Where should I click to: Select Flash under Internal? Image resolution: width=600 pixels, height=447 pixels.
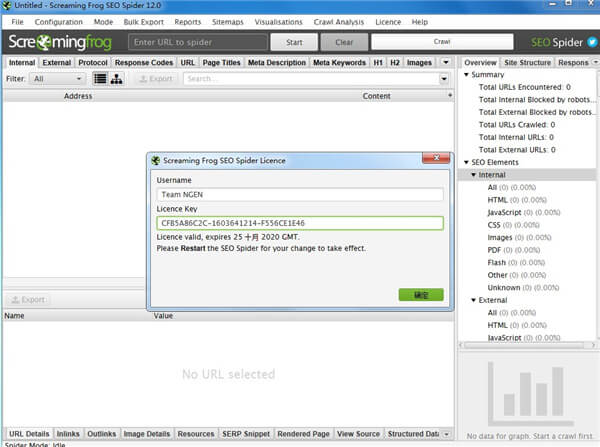(516, 263)
